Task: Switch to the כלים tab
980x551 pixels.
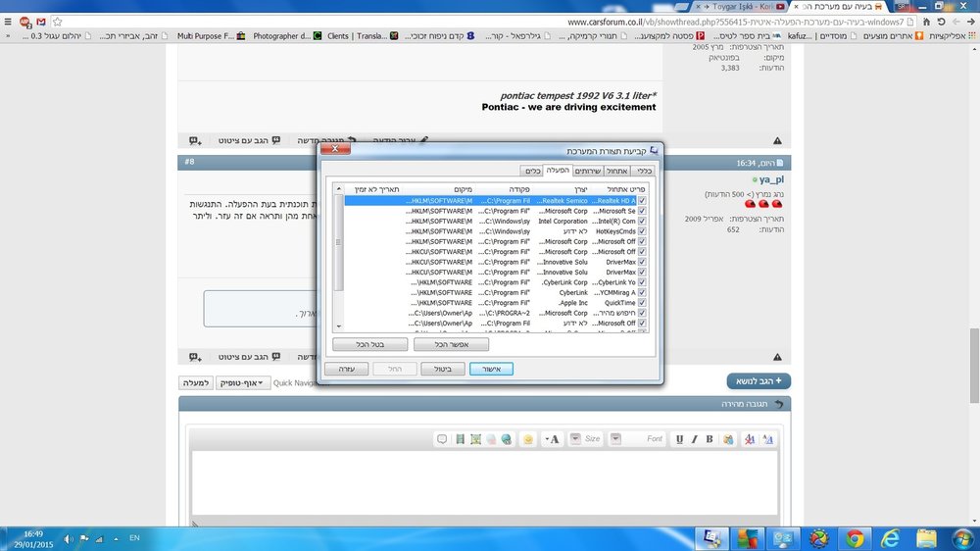Action: click(x=532, y=171)
